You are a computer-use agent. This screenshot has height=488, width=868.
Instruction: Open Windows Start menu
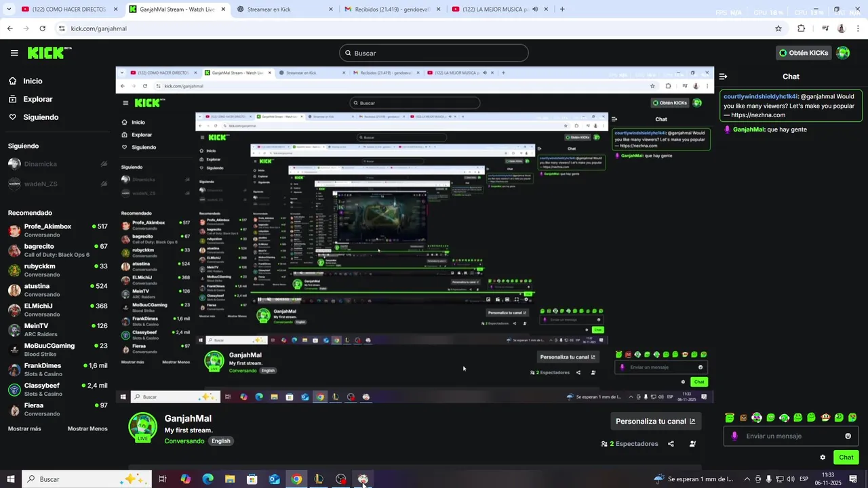[x=11, y=479]
